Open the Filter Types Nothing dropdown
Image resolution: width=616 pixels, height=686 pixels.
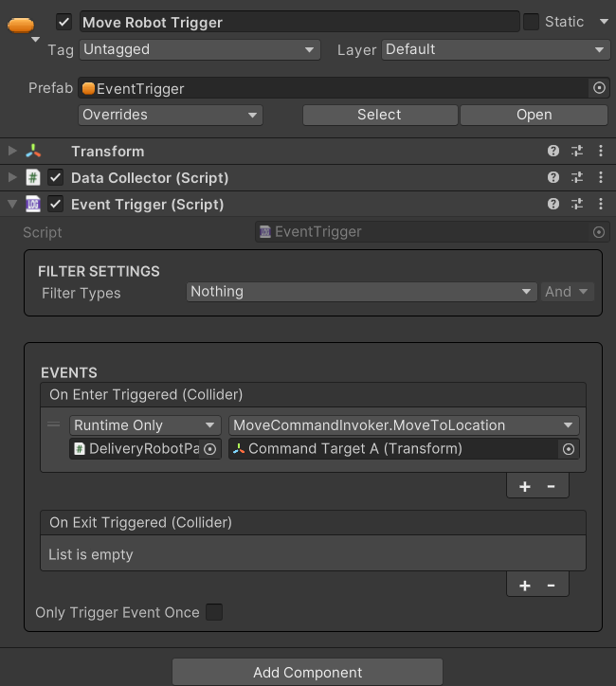362,292
